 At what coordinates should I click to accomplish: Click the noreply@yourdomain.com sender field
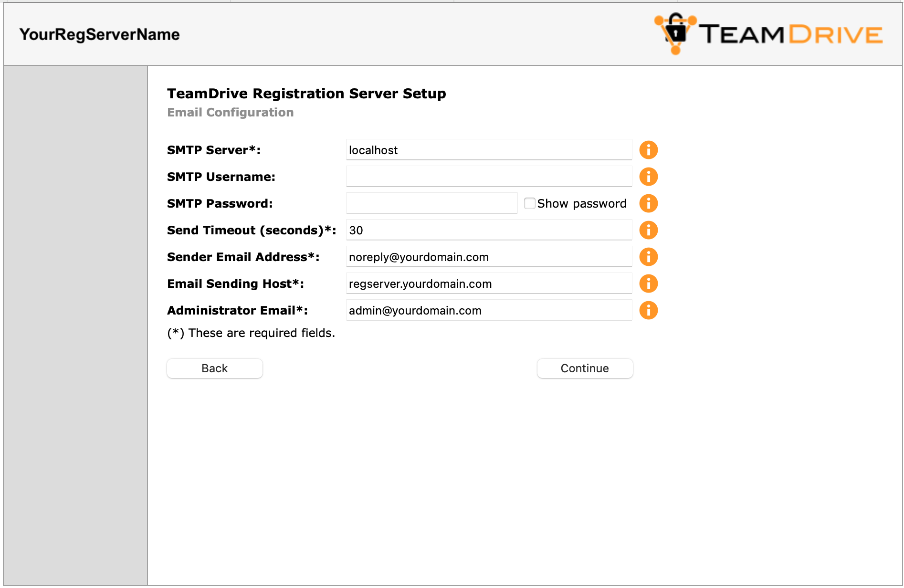(x=488, y=256)
